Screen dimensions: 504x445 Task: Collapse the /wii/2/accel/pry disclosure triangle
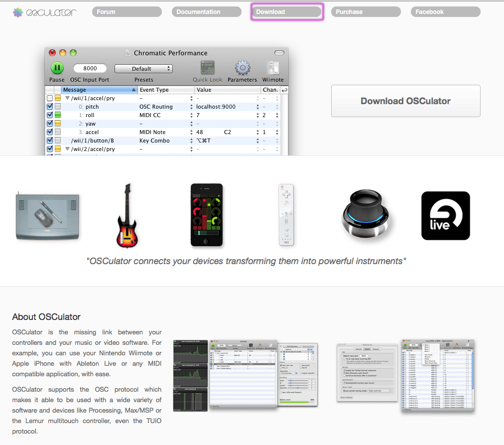67,149
